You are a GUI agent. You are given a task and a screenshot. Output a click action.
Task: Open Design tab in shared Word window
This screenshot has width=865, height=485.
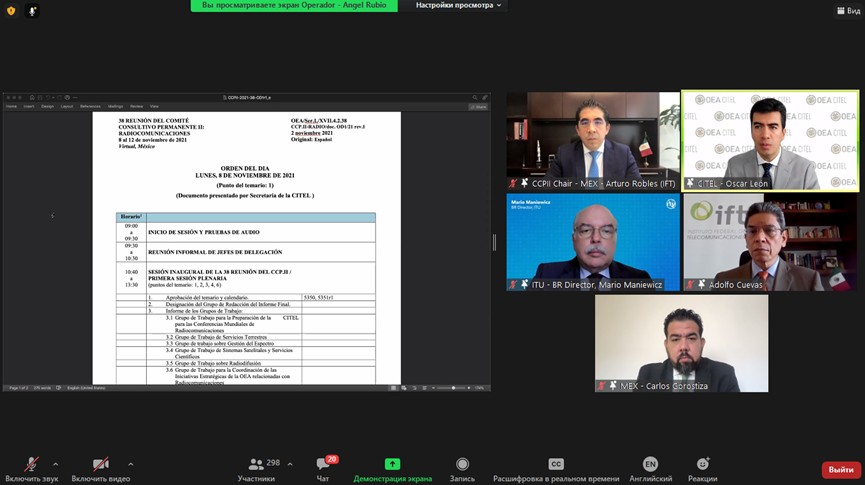click(x=47, y=106)
